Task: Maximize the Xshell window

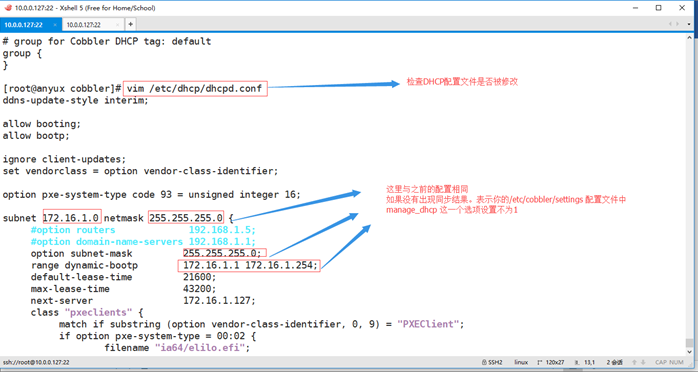Action: 658,8
